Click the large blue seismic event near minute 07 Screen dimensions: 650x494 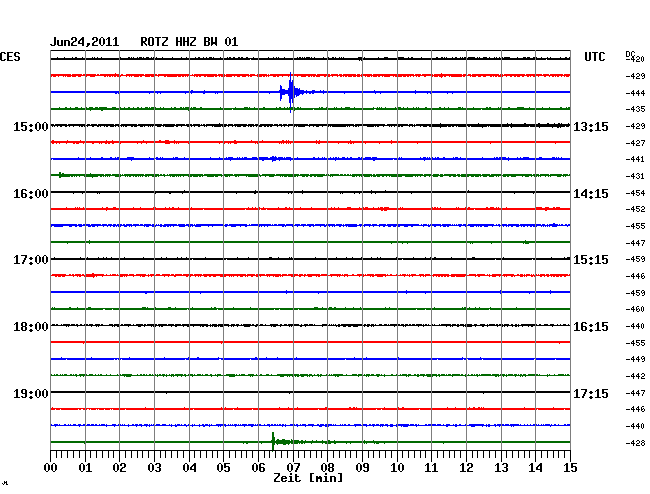293,92
